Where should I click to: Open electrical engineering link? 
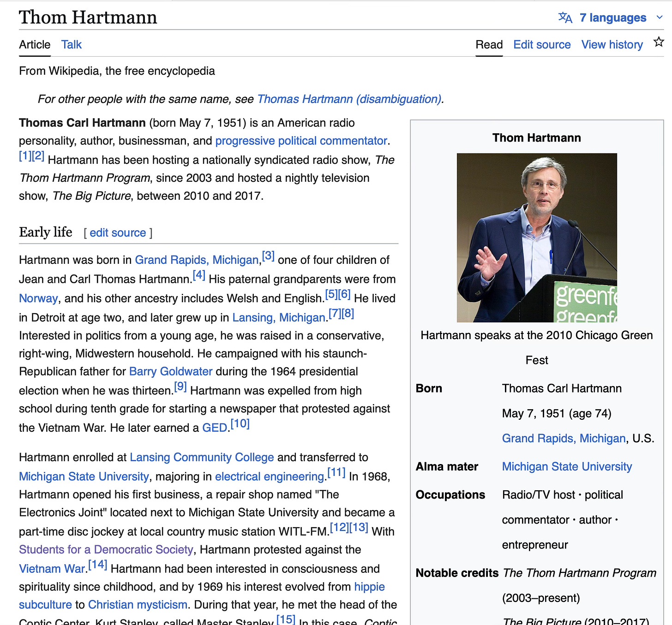tap(270, 476)
